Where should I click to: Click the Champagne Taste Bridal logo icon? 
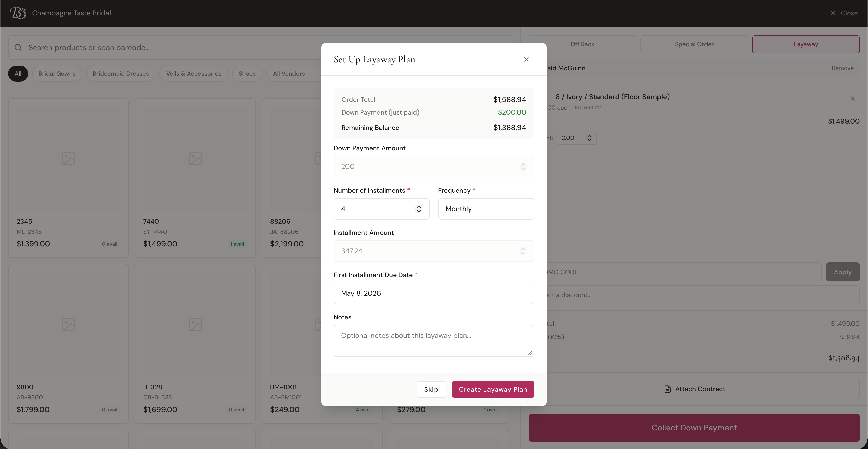click(18, 13)
